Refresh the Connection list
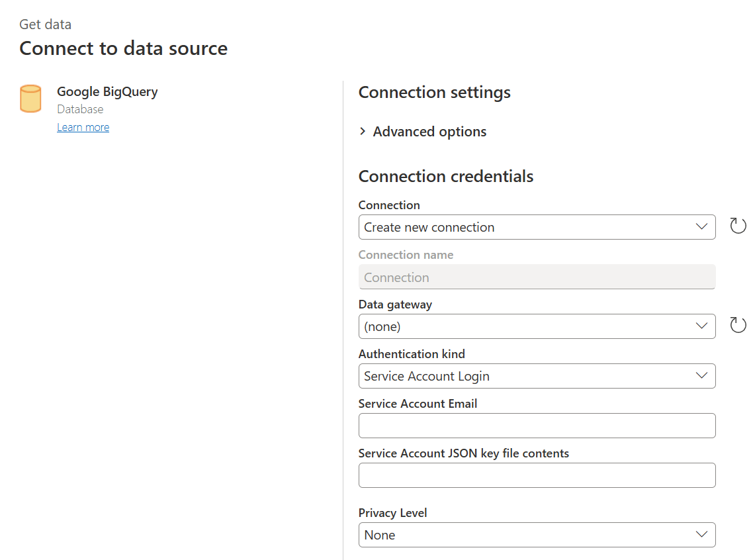This screenshot has width=753, height=560. click(x=738, y=226)
